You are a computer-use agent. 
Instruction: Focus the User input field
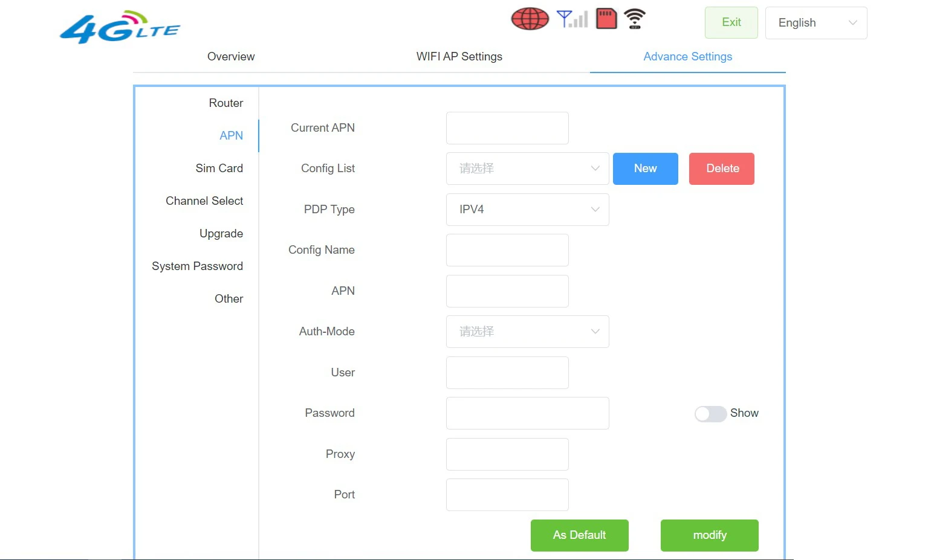coord(507,373)
